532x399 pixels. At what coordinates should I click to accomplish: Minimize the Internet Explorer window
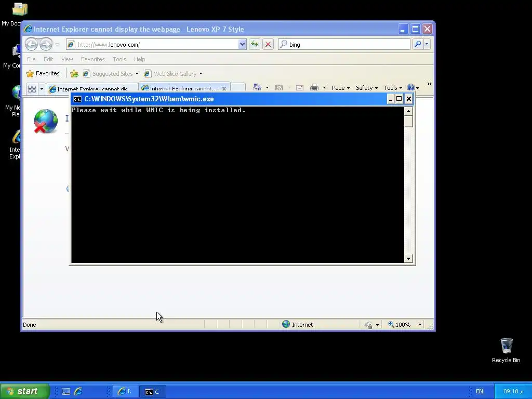[x=403, y=29]
